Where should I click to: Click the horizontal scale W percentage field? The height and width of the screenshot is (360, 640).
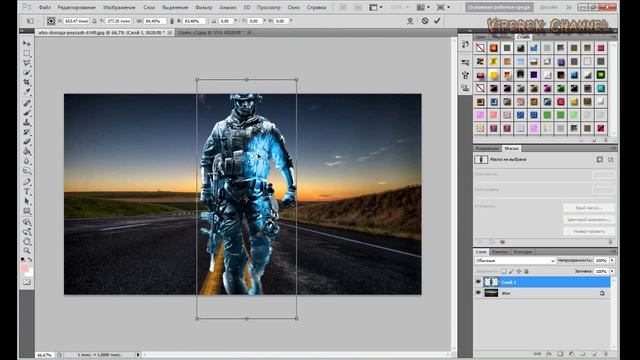(x=155, y=21)
